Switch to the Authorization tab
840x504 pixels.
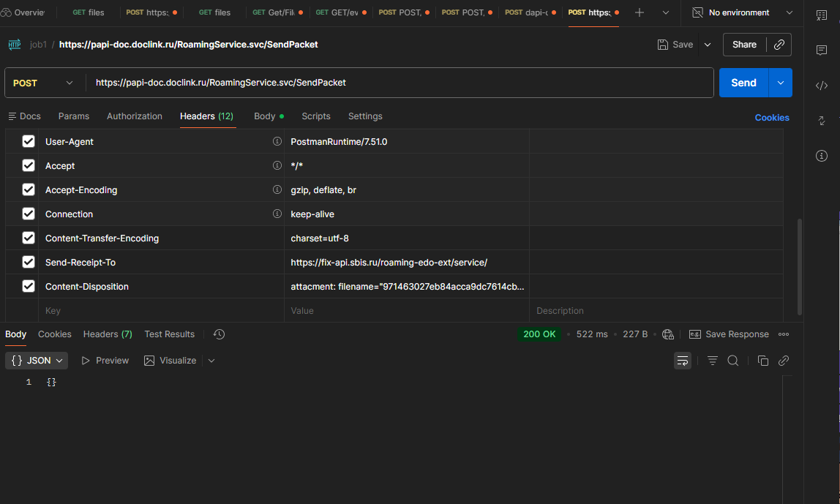pyautogui.click(x=135, y=116)
